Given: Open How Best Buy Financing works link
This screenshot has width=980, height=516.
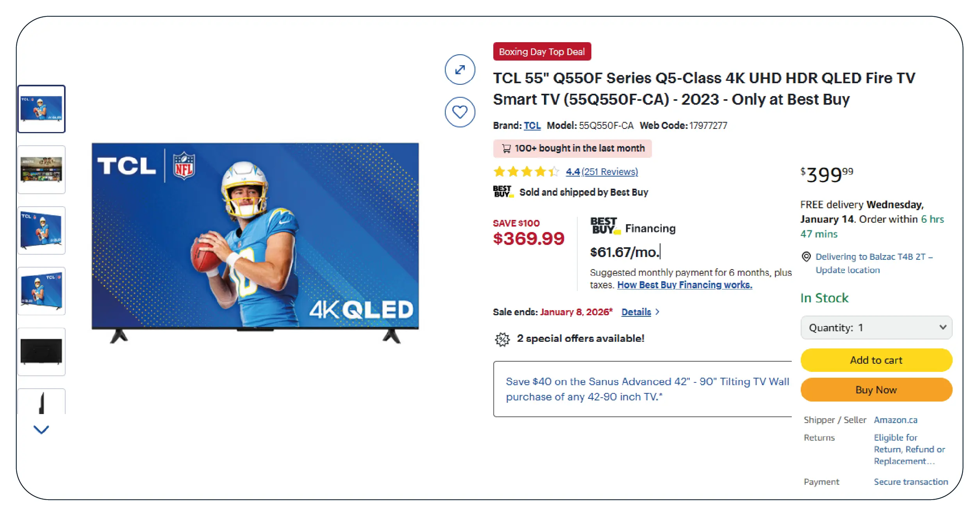Looking at the screenshot, I should 684,285.
